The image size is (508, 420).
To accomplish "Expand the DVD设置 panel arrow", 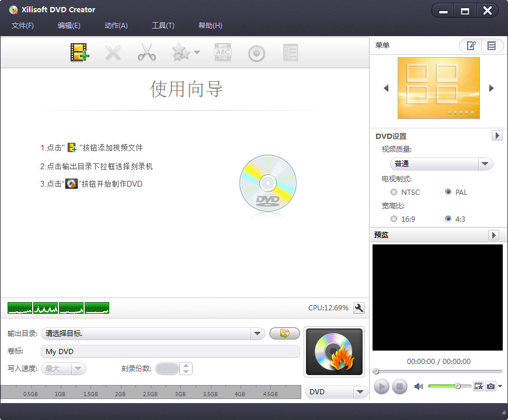I will pyautogui.click(x=497, y=135).
